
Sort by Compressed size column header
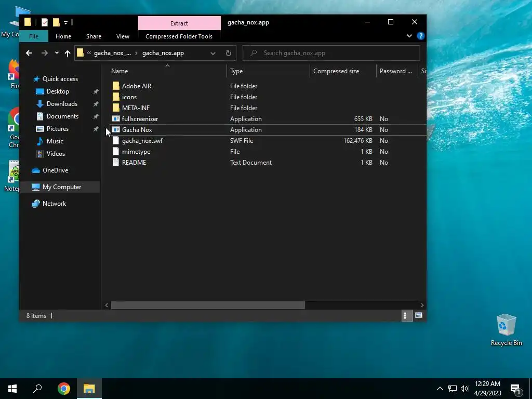click(x=343, y=71)
